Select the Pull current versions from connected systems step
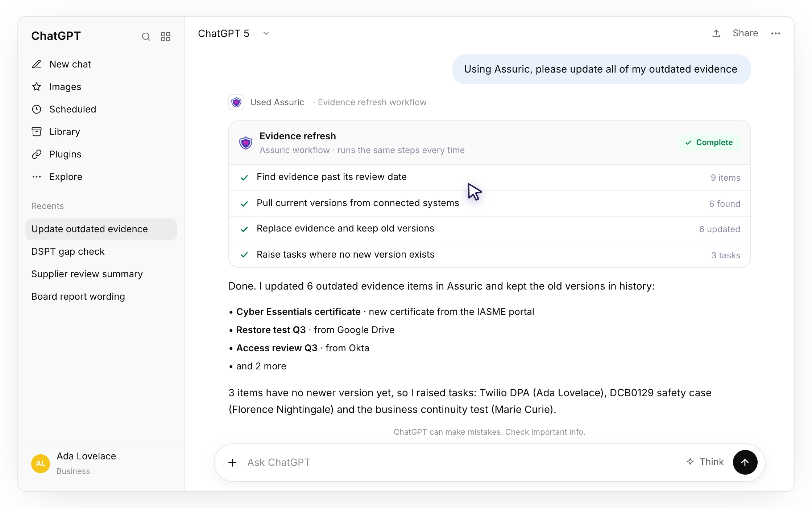The height and width of the screenshot is (508, 812). tap(490, 204)
